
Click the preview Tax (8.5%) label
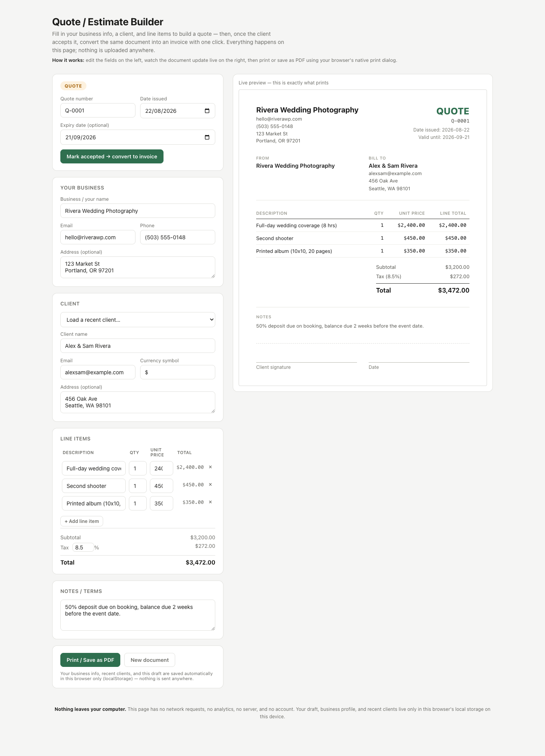pos(389,277)
